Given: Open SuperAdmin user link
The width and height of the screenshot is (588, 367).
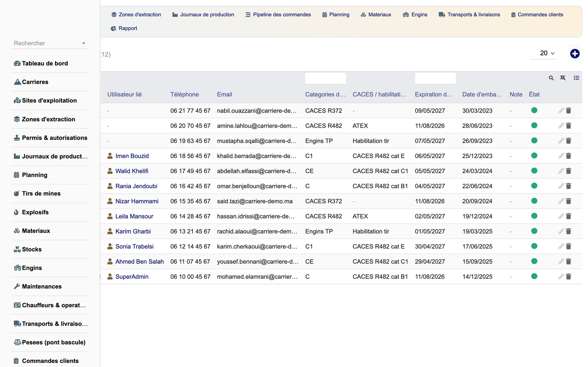Looking at the screenshot, I should coord(132,277).
